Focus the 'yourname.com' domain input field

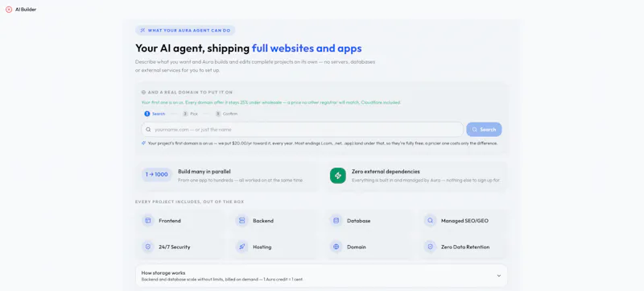point(303,130)
